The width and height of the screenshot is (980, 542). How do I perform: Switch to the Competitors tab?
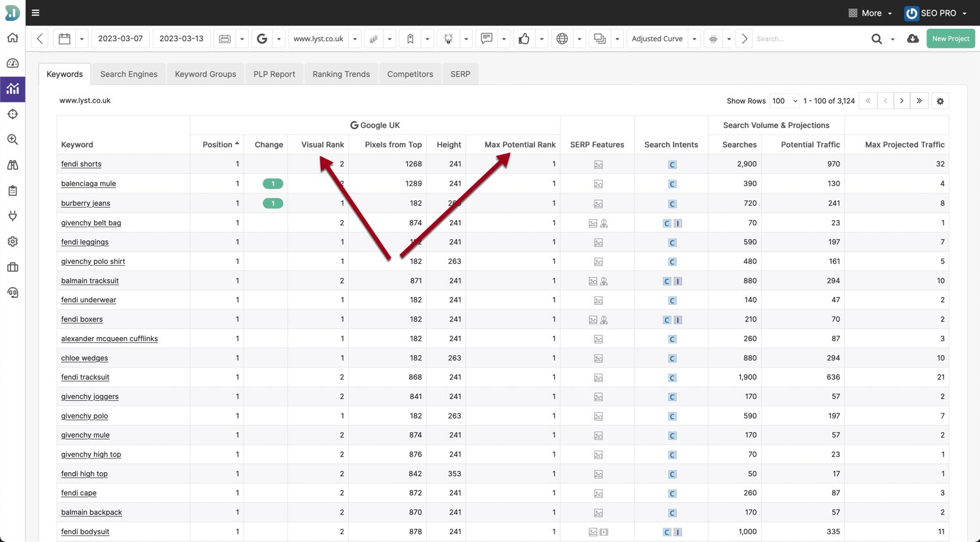click(x=410, y=74)
